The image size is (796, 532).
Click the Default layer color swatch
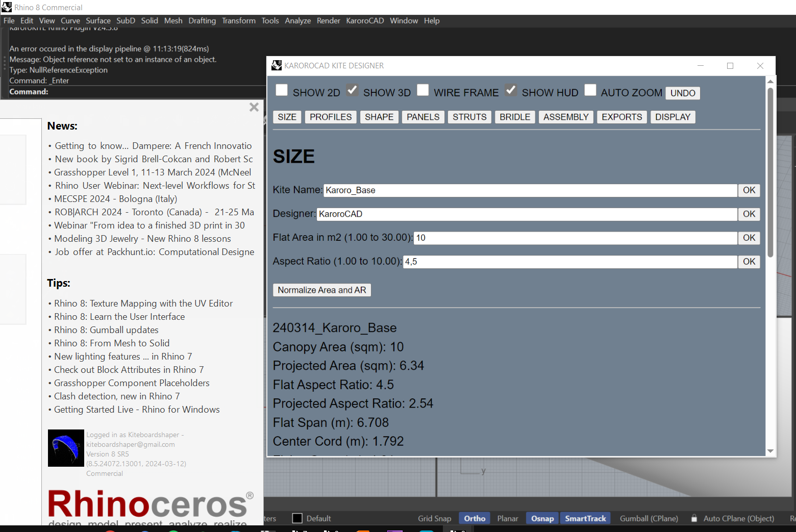tap(297, 518)
